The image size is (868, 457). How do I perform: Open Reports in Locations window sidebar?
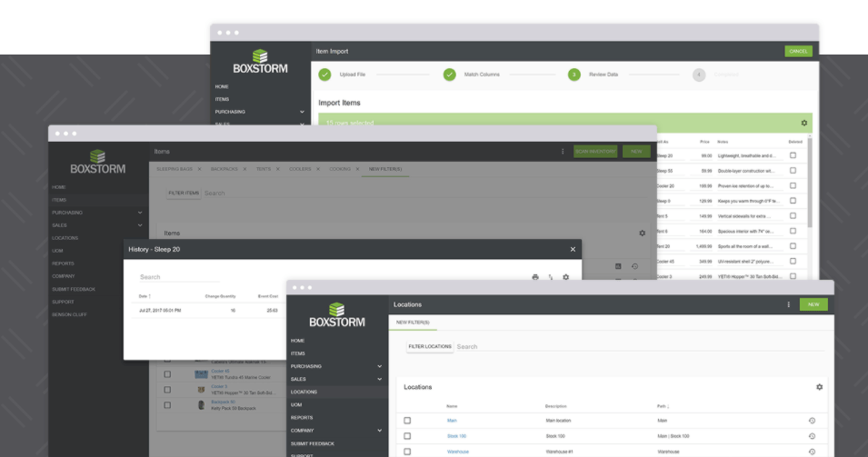click(302, 418)
